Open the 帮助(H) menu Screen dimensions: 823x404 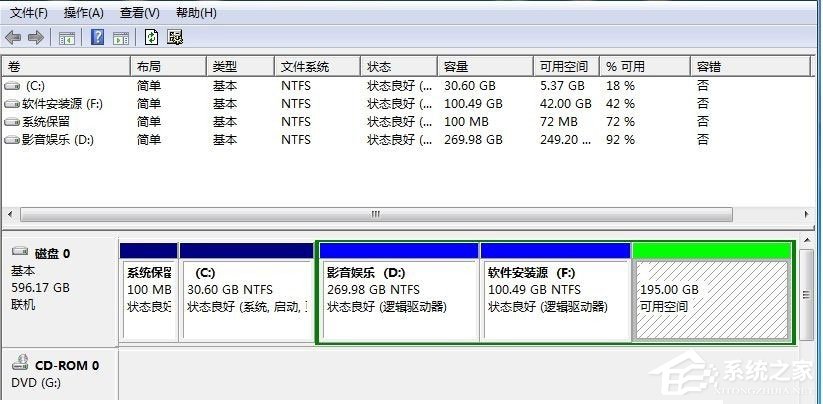tap(195, 13)
